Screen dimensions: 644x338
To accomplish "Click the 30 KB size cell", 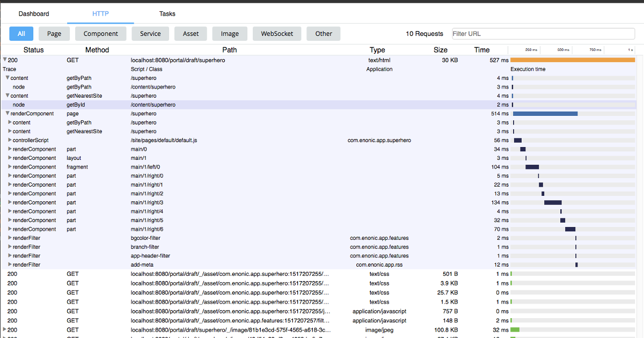I will [x=450, y=60].
